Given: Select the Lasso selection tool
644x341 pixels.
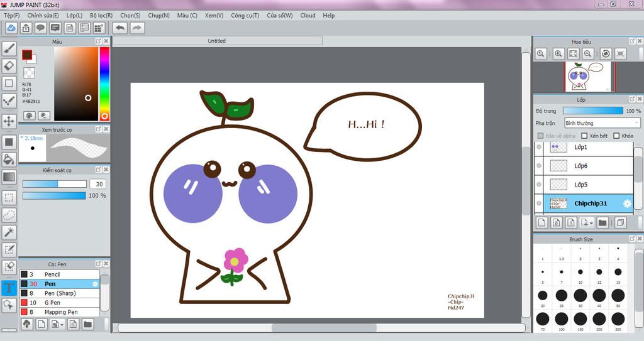Looking at the screenshot, I should 9,215.
